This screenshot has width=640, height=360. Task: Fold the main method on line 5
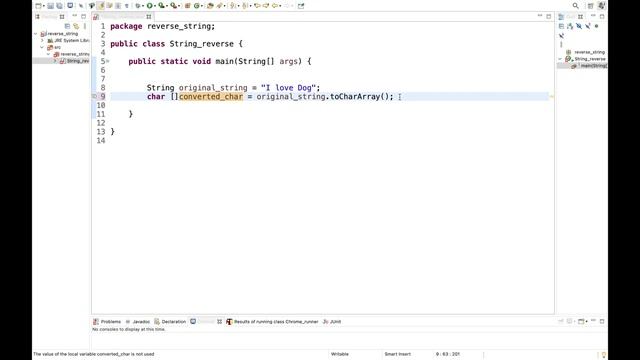[108, 61]
